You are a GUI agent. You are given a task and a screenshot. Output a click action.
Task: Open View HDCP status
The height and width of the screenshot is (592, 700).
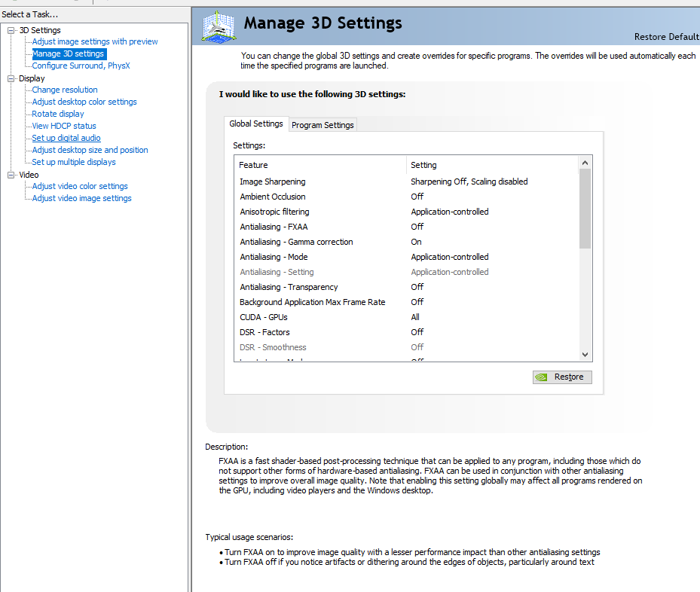point(64,126)
